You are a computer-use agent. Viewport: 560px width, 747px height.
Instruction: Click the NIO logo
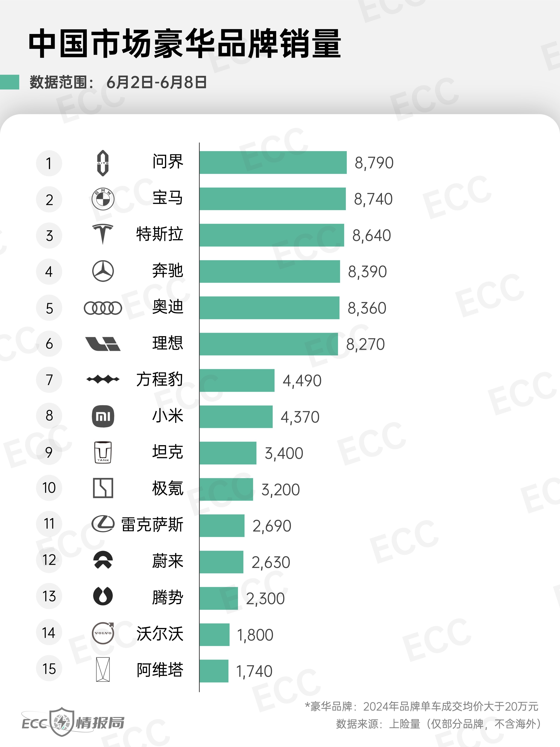[x=103, y=560]
